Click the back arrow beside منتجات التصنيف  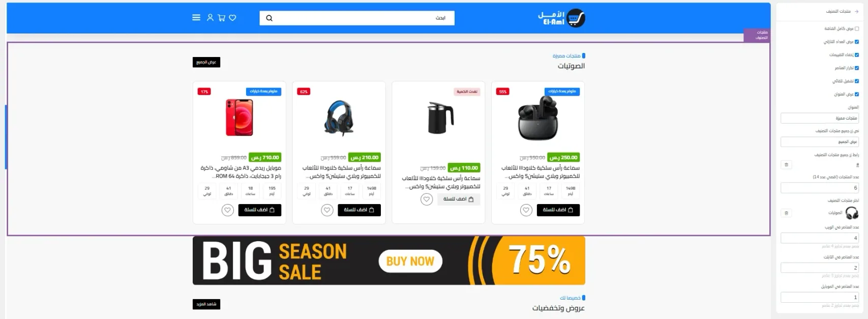pos(857,11)
